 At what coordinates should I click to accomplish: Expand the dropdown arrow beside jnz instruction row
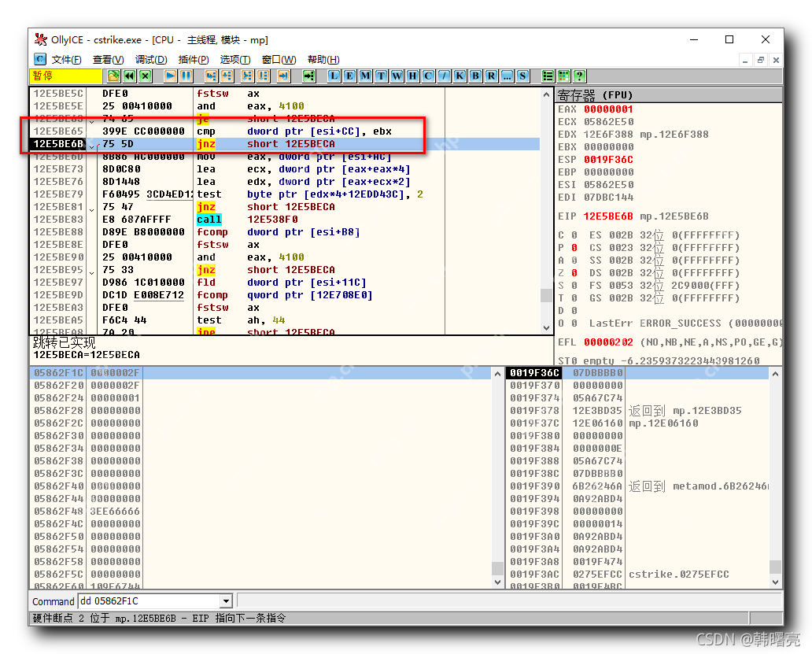[x=92, y=148]
